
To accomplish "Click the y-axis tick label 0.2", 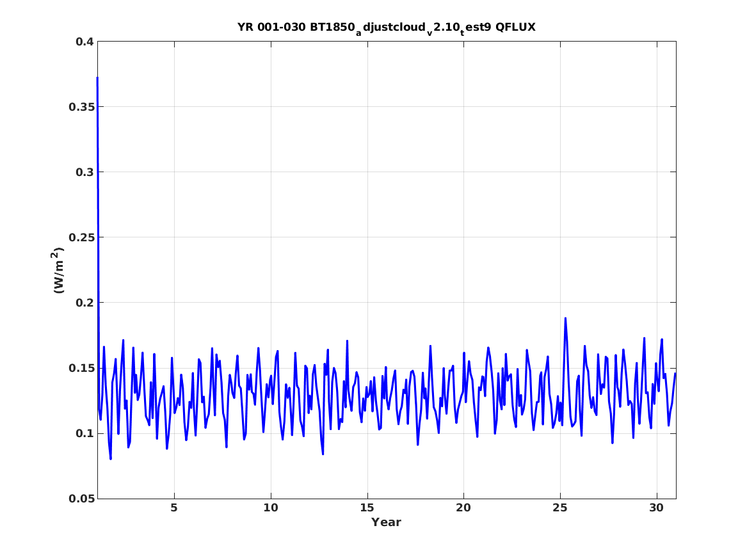I will tap(84, 303).
